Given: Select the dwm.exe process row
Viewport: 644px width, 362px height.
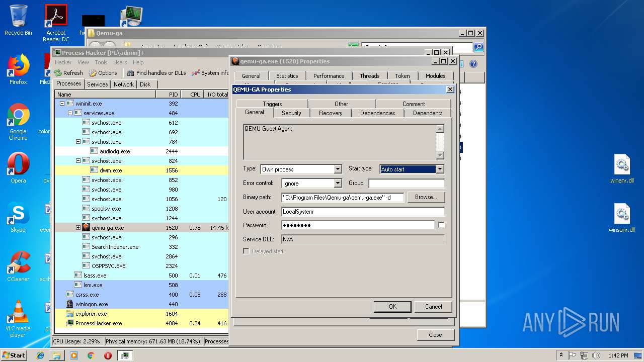Looking at the screenshot, I should [x=141, y=170].
